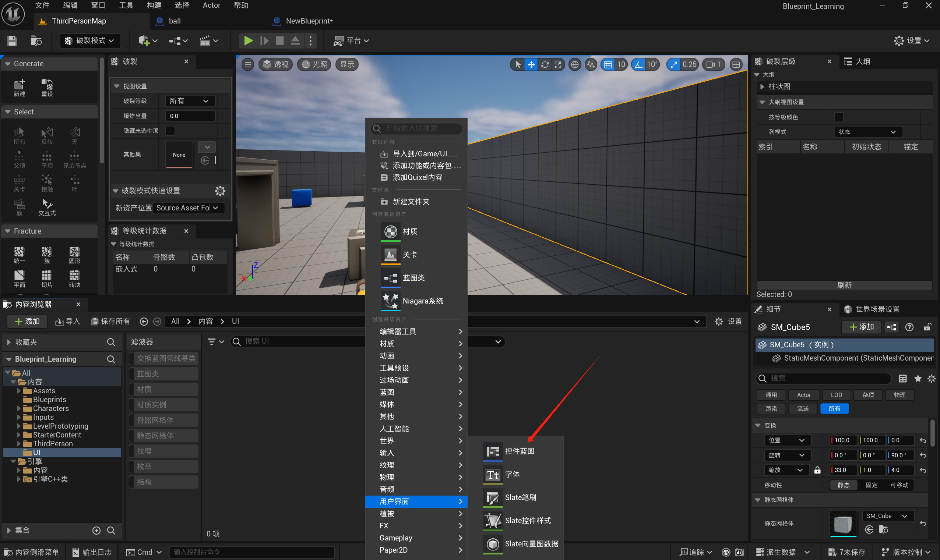Click the 添加 button in content browser
940x560 pixels.
point(27,321)
